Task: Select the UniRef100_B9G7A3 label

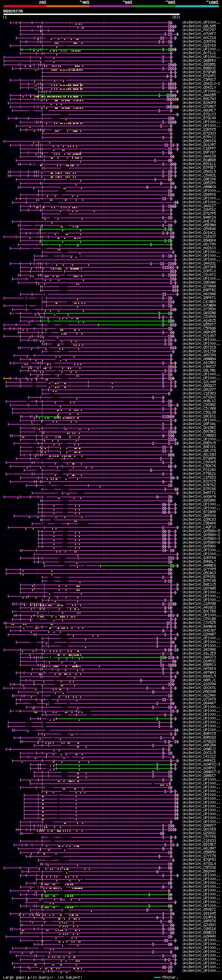Action: pyautogui.click(x=199, y=99)
